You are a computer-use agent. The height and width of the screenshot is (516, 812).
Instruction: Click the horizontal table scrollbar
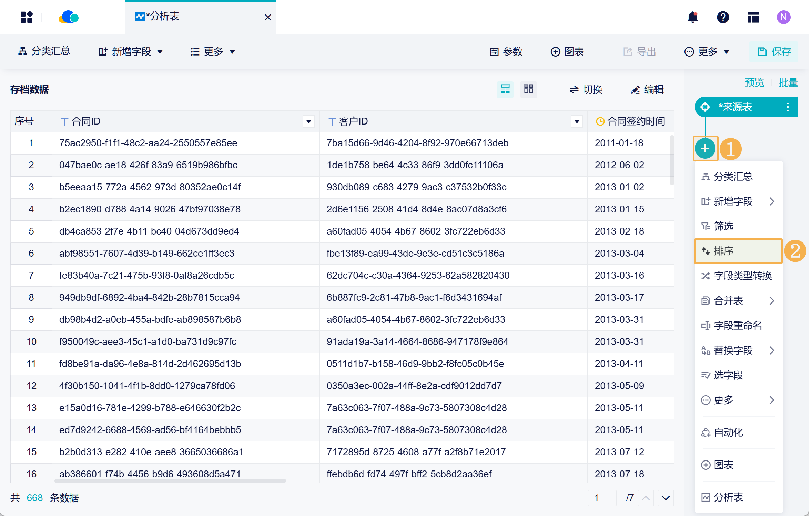[x=170, y=480]
